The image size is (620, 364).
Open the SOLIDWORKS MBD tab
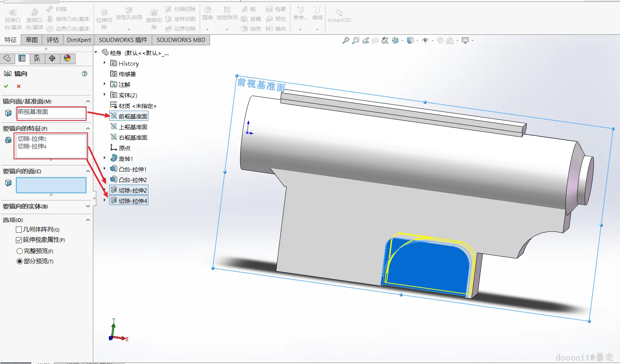[x=181, y=40]
